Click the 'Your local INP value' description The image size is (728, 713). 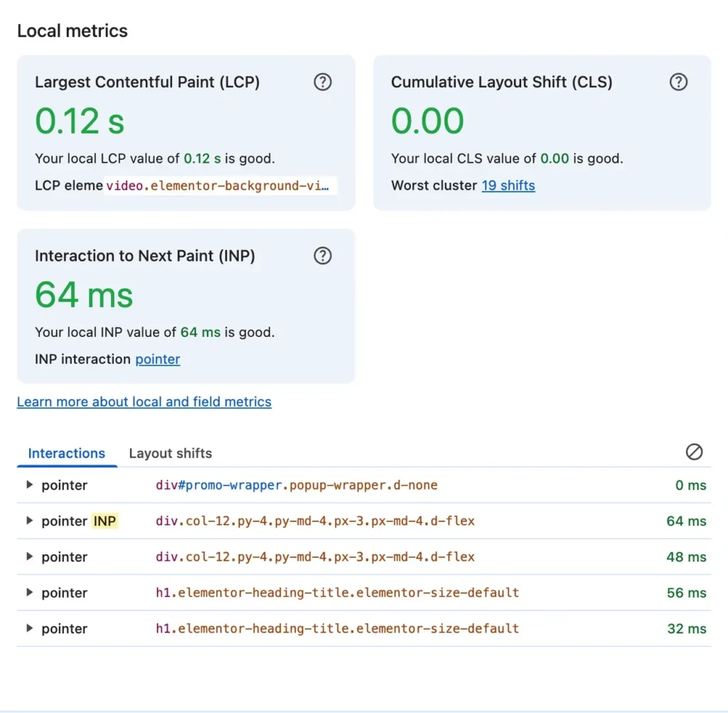point(154,333)
